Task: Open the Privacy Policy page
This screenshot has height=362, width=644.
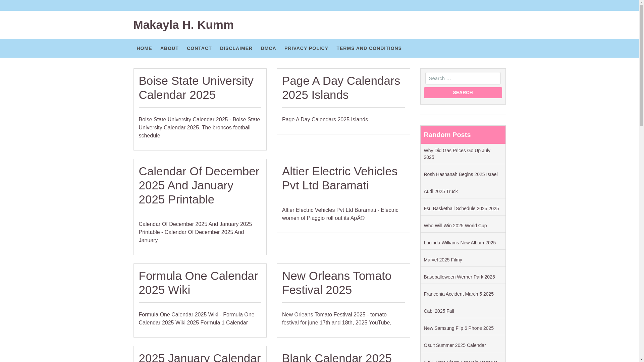Action: (306, 48)
